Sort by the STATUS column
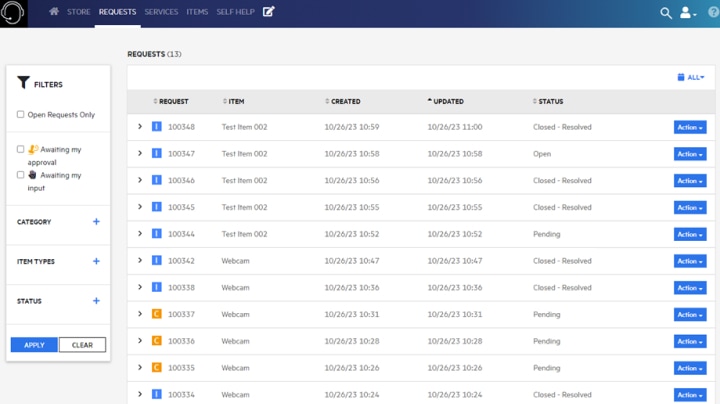Image resolution: width=720 pixels, height=404 pixels. (x=548, y=101)
